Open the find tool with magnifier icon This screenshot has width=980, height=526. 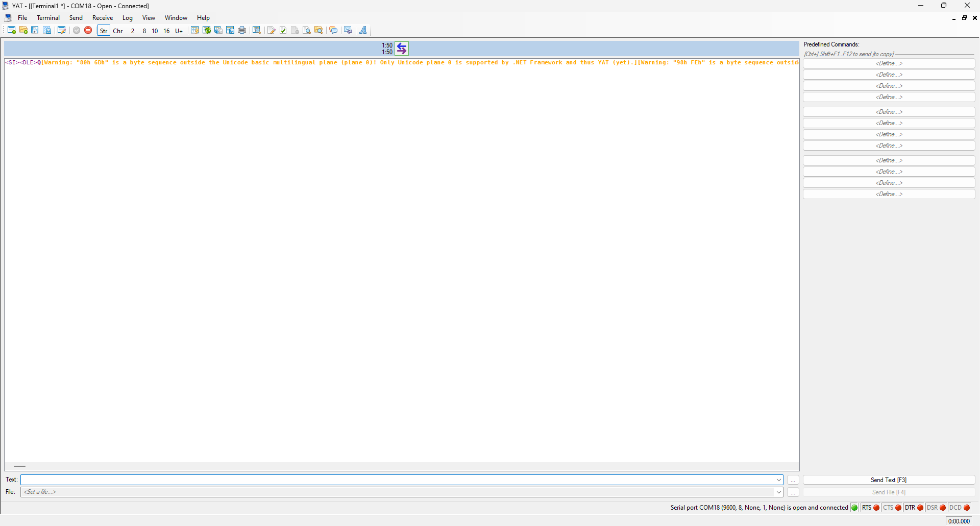(257, 30)
